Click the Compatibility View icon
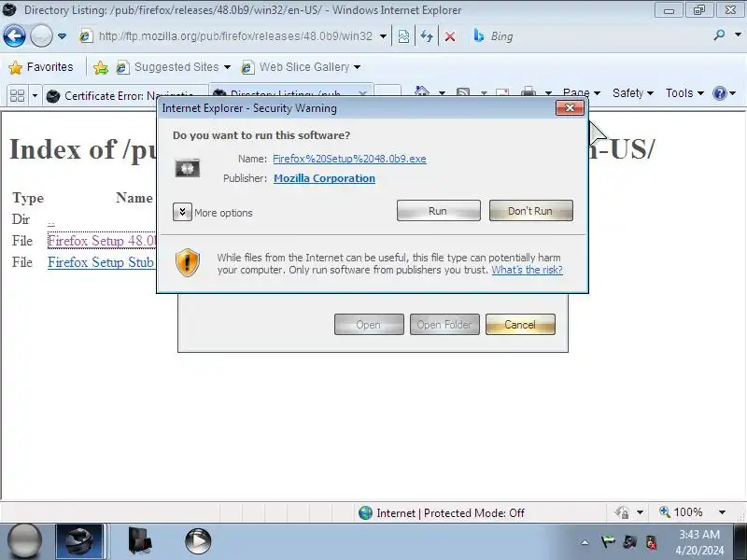This screenshot has width=747, height=560. 403,36
